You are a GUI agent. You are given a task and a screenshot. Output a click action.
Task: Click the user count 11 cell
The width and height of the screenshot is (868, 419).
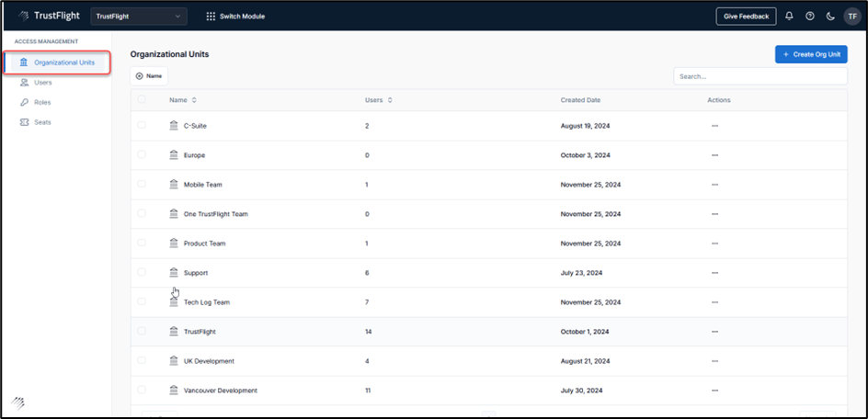pos(368,391)
